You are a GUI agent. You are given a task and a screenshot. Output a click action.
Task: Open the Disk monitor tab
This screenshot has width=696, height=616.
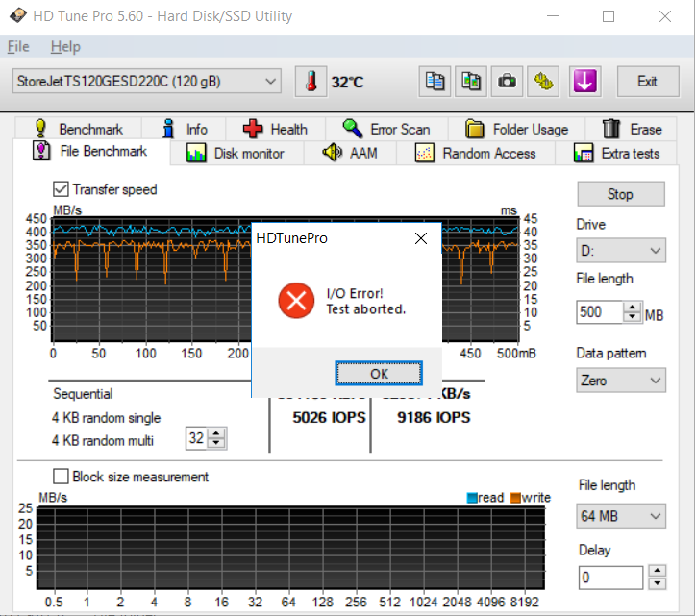click(236, 154)
